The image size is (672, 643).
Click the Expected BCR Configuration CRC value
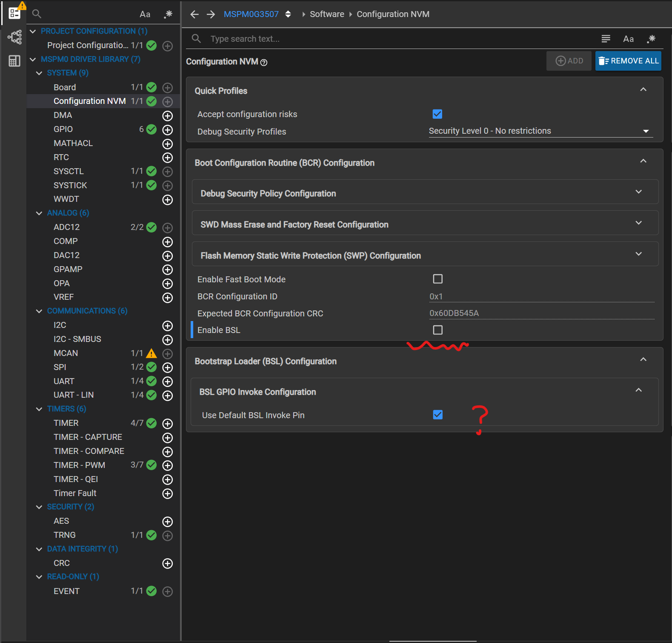pos(541,313)
